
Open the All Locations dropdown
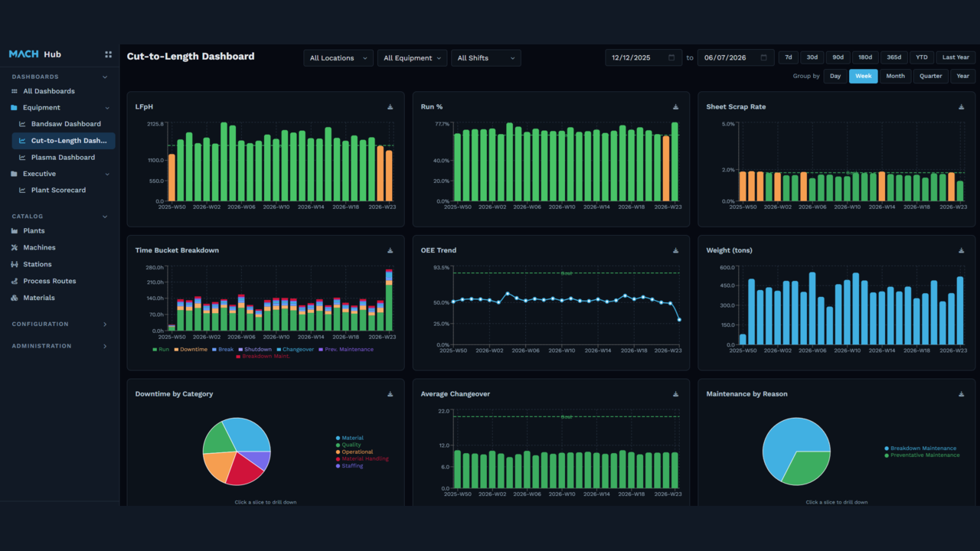pos(338,58)
